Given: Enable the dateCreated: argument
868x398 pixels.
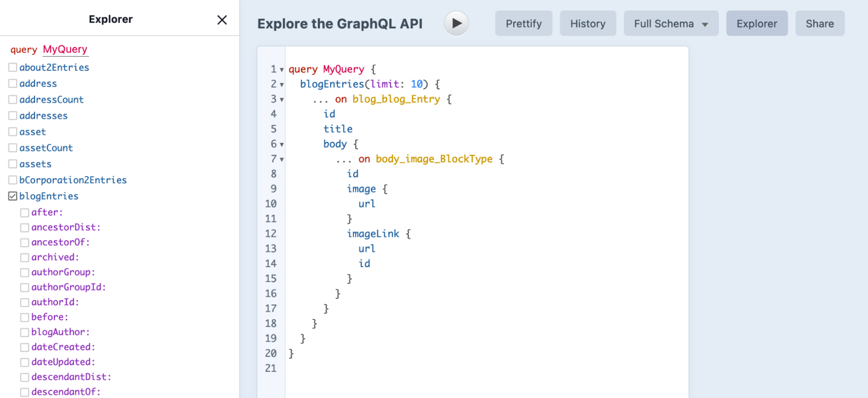Looking at the screenshot, I should 25,347.
